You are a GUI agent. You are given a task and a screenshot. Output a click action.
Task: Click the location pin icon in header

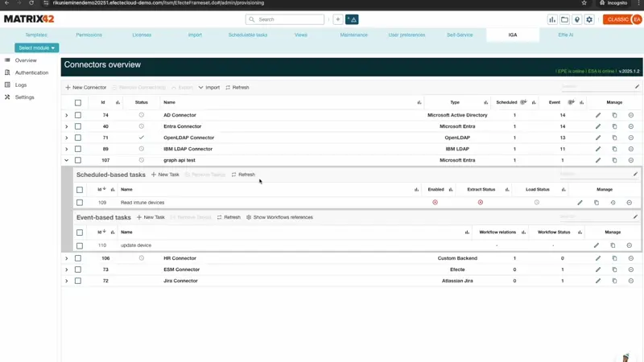[577, 19]
